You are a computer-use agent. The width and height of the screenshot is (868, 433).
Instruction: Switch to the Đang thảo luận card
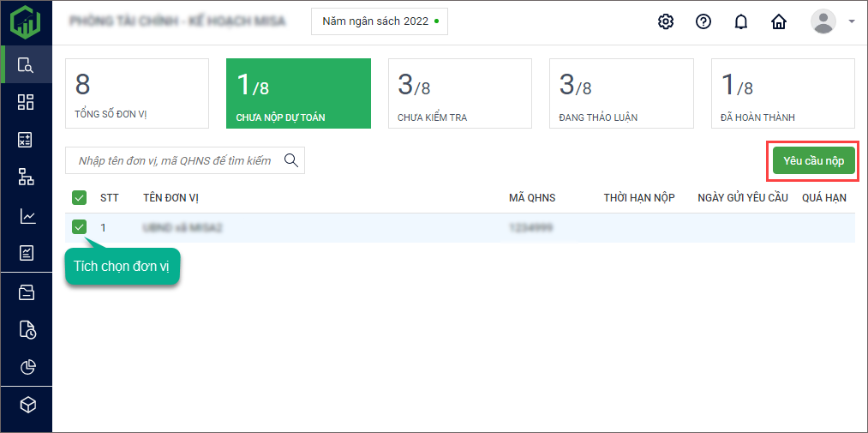[x=620, y=93]
